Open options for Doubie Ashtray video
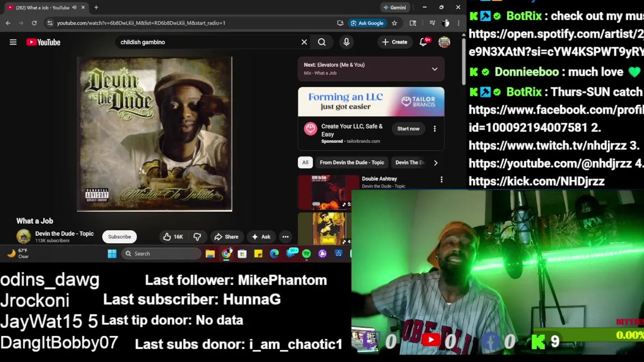Viewport: 644px width, 362px height. (442, 179)
